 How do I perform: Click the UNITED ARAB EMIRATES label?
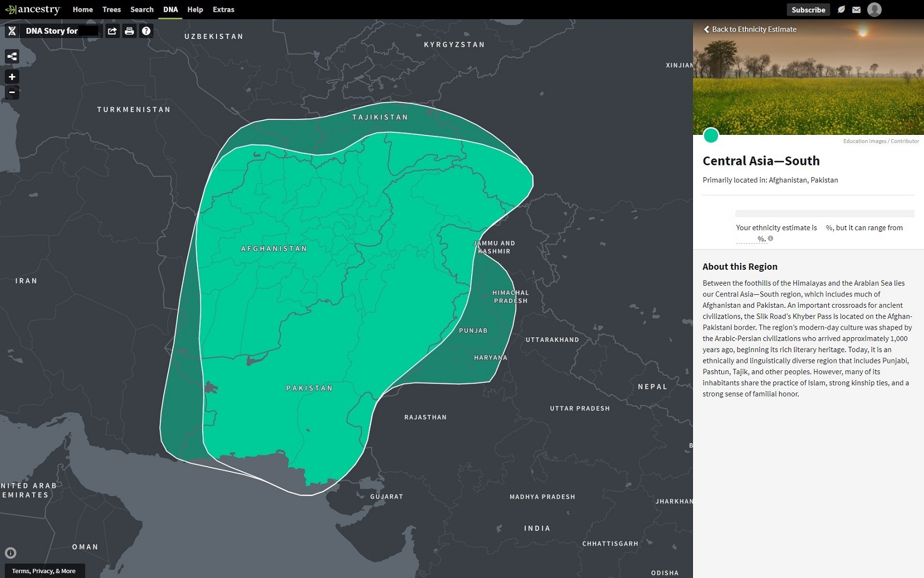28,490
